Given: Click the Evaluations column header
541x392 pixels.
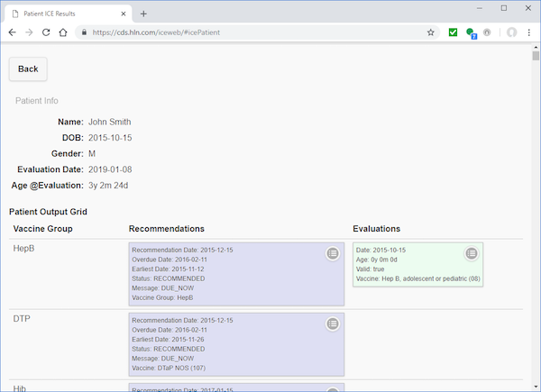Looking at the screenshot, I should coord(376,229).
